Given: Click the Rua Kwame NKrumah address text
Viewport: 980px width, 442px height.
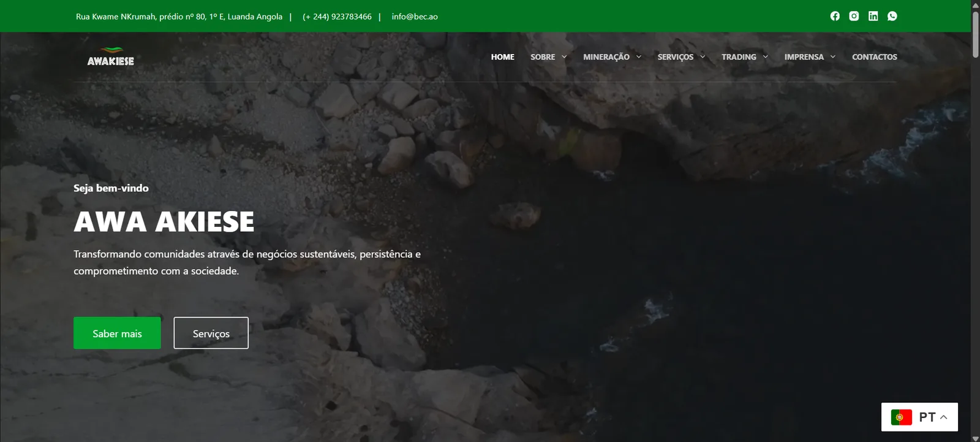Looking at the screenshot, I should click(179, 17).
